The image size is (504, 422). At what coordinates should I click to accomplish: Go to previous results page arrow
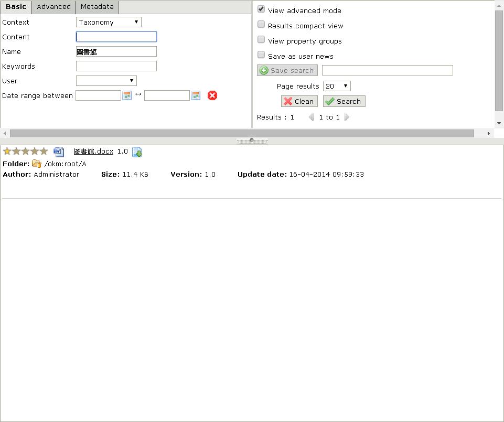pos(311,117)
